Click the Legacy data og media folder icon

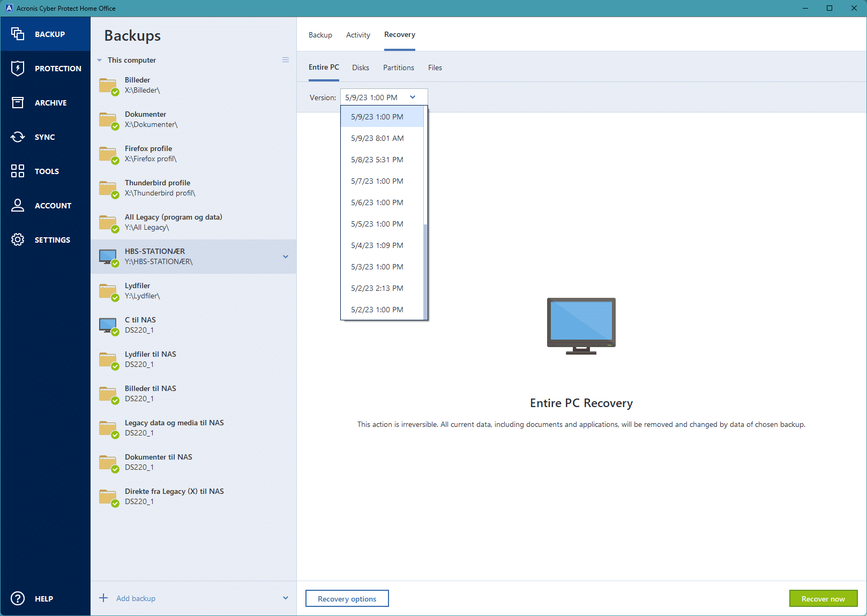point(109,429)
